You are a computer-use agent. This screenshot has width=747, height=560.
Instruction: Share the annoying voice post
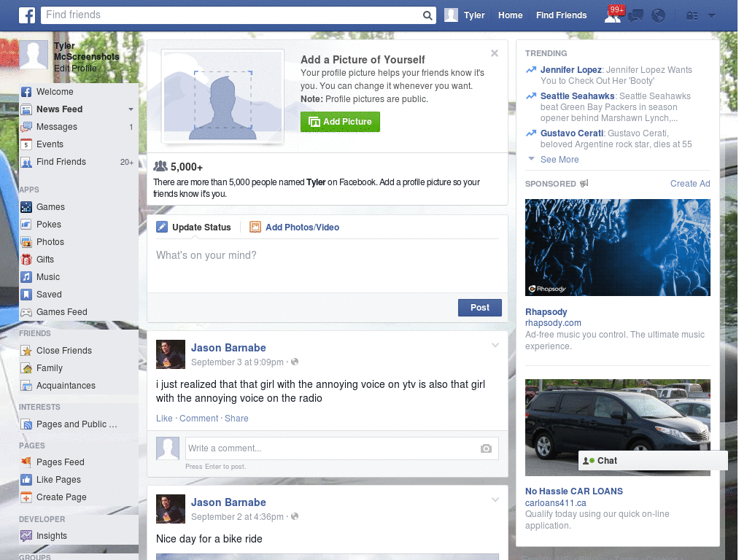237,419
